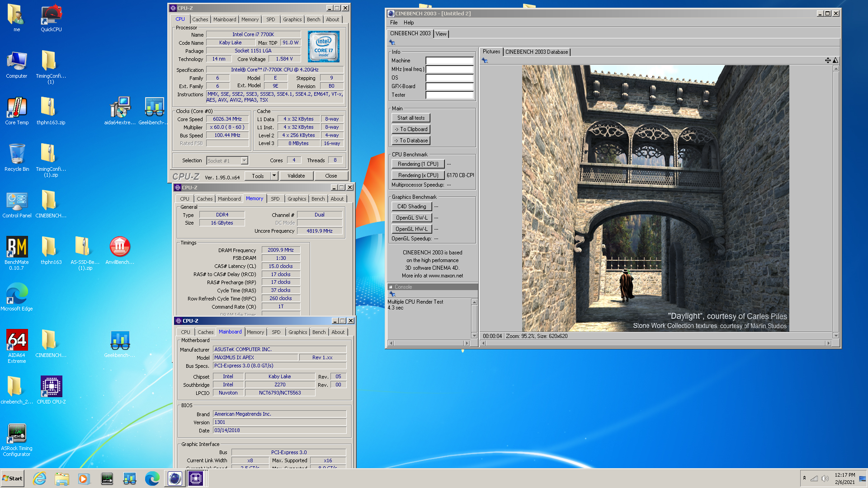868x488 pixels.
Task: Click the Edge icon in the taskbar
Action: point(152,479)
